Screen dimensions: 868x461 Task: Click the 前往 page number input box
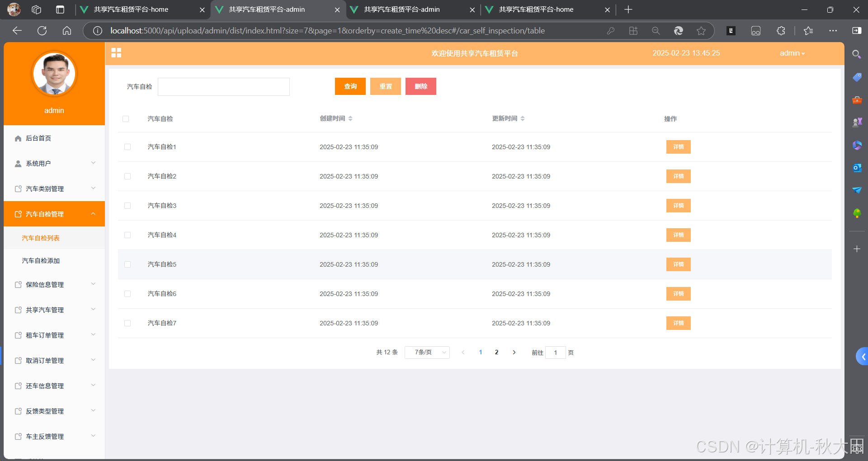point(556,353)
